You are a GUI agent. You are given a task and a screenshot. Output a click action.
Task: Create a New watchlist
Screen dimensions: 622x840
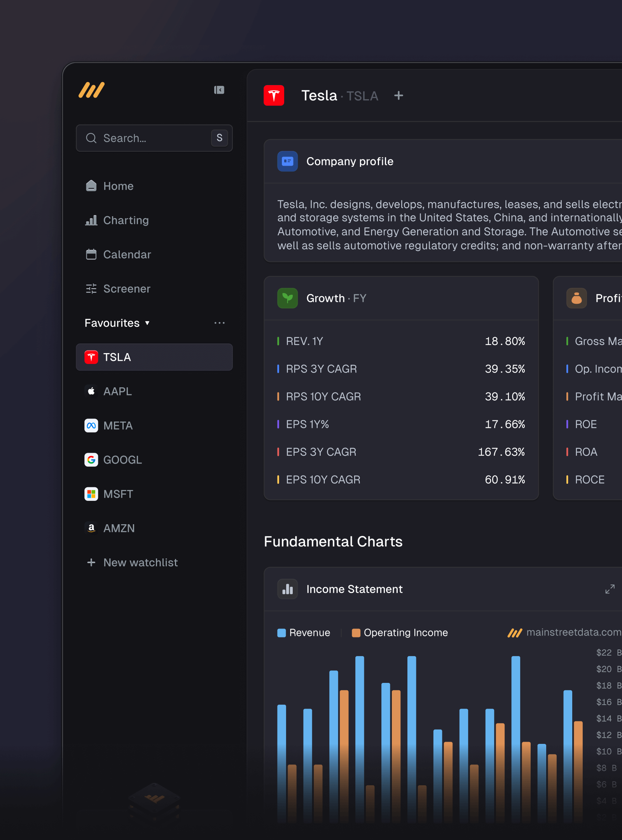click(140, 563)
